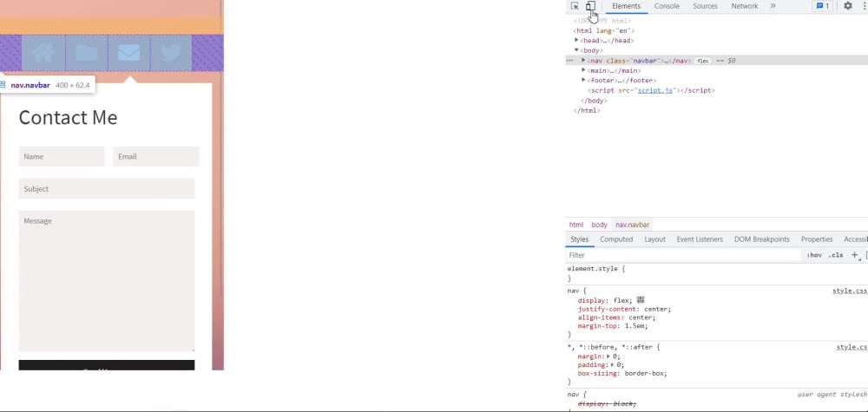Expand the padding shorthand property
The width and height of the screenshot is (868, 412).
click(x=612, y=365)
